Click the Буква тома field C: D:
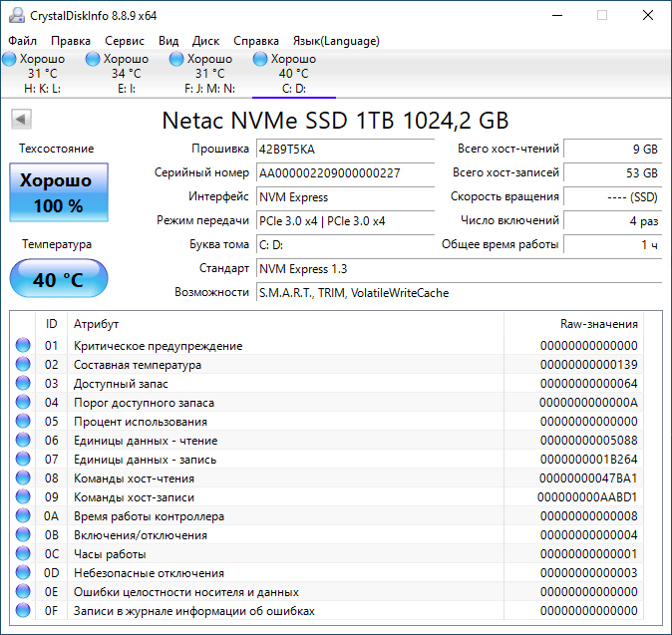672x635 pixels. click(345, 245)
